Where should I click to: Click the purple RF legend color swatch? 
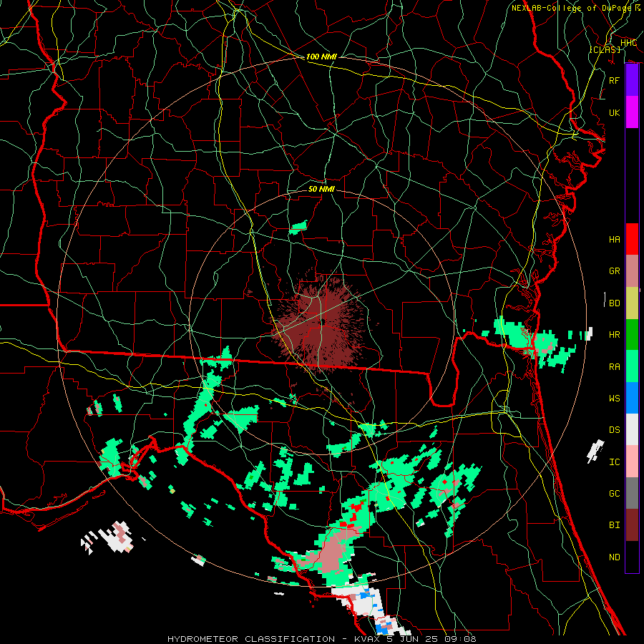point(632,80)
